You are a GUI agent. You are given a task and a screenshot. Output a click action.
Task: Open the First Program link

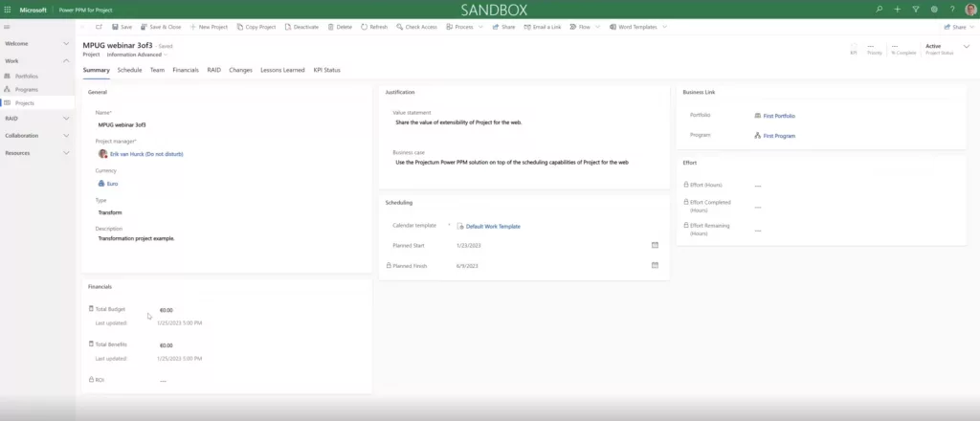tap(779, 136)
